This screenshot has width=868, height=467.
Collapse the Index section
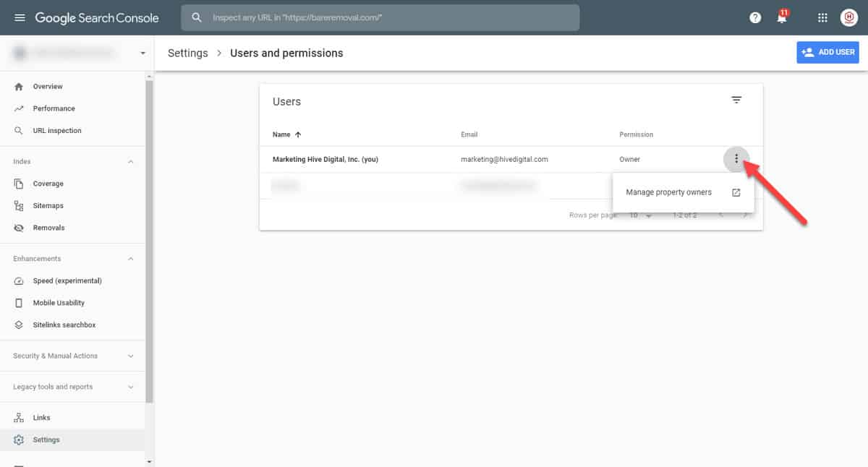pyautogui.click(x=131, y=162)
